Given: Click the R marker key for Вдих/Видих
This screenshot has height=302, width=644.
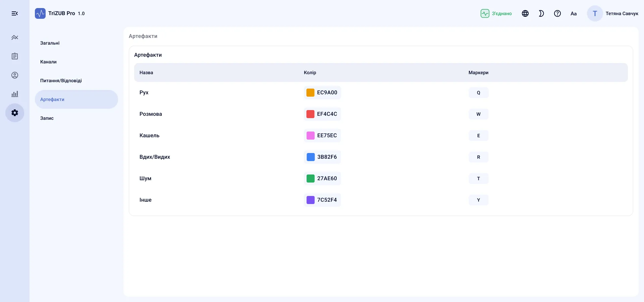Looking at the screenshot, I should pos(479,157).
